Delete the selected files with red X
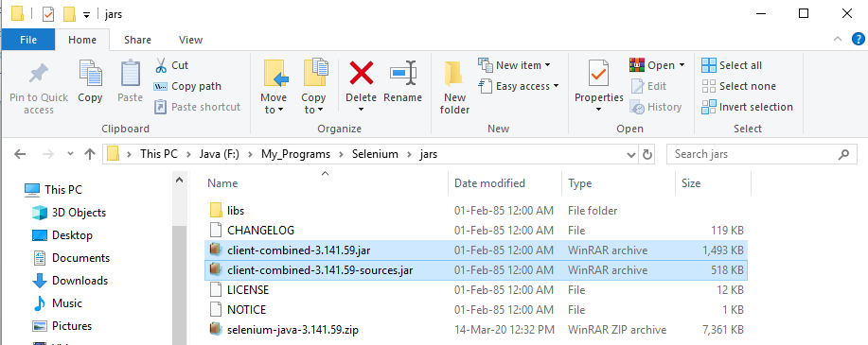The image size is (868, 345). 361,74
